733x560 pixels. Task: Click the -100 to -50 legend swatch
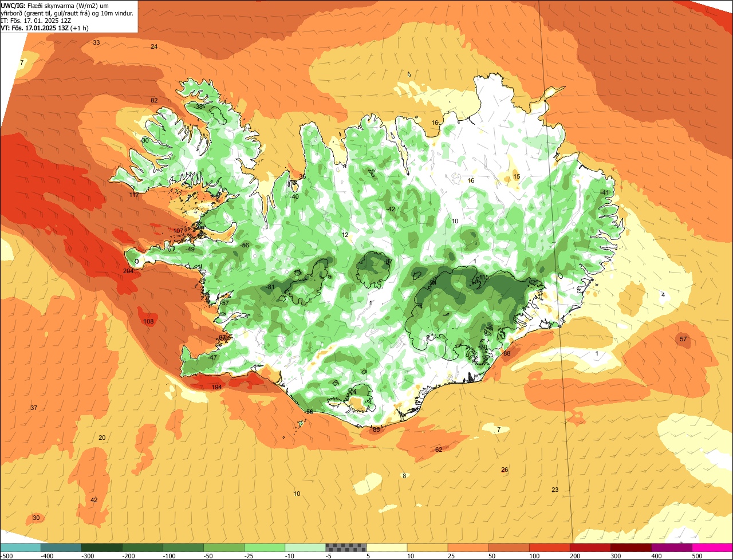183,547
